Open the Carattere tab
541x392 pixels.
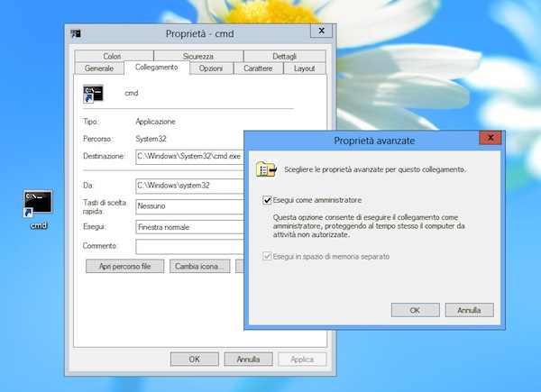tap(258, 68)
